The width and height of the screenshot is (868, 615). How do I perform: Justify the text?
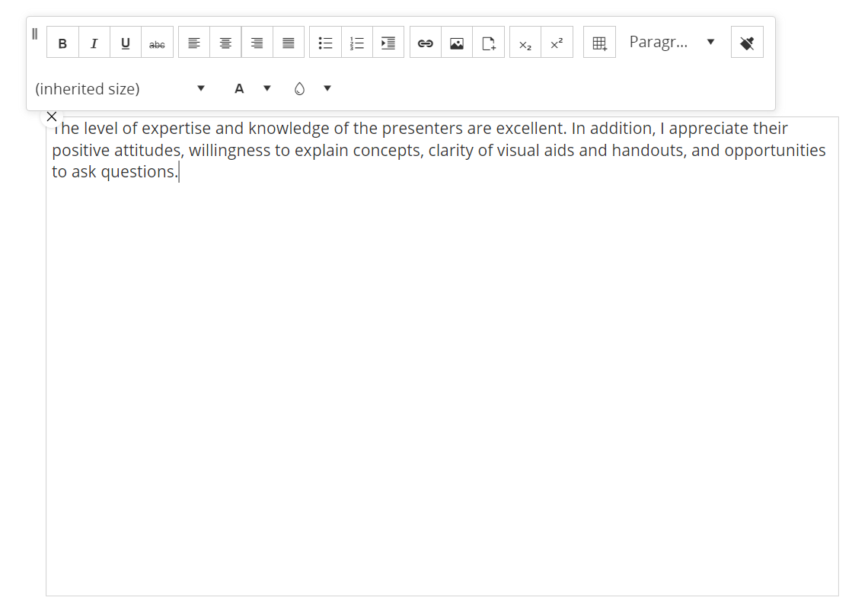(x=289, y=43)
